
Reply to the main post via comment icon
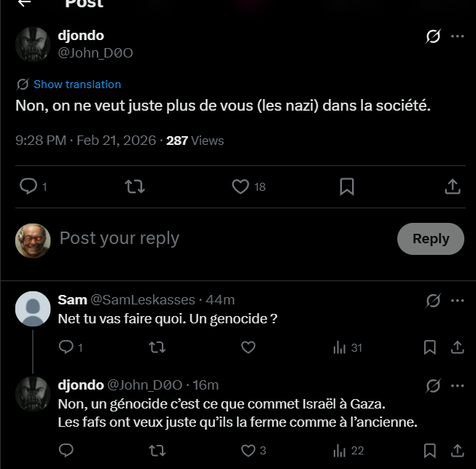pos(28,187)
